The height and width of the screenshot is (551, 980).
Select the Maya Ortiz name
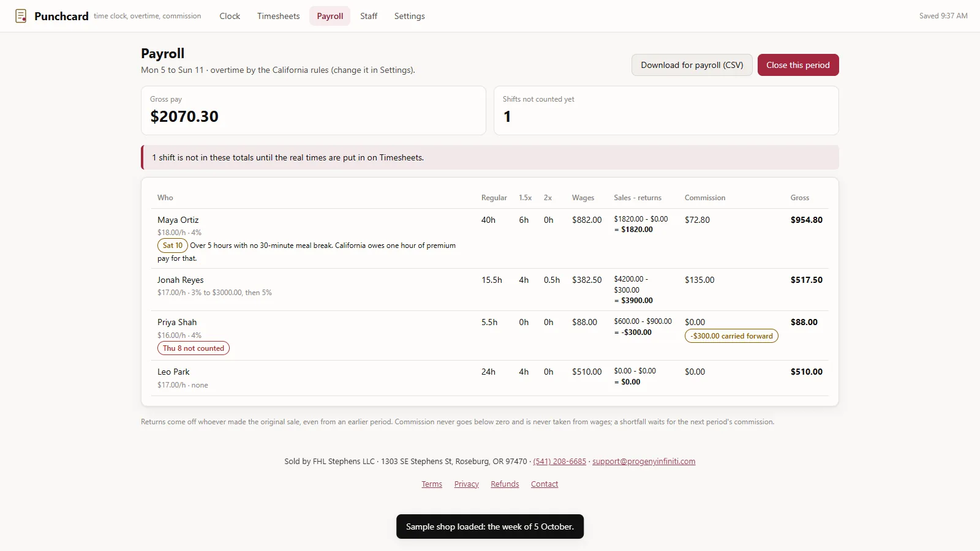(x=178, y=220)
